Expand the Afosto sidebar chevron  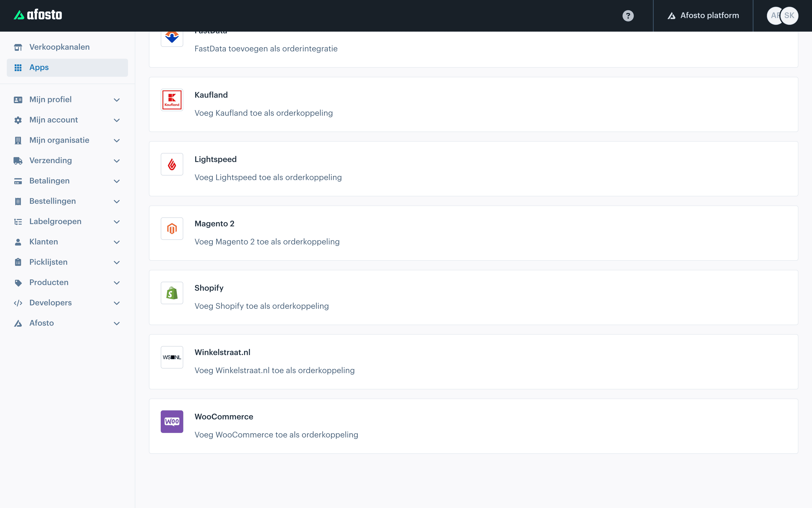click(117, 324)
